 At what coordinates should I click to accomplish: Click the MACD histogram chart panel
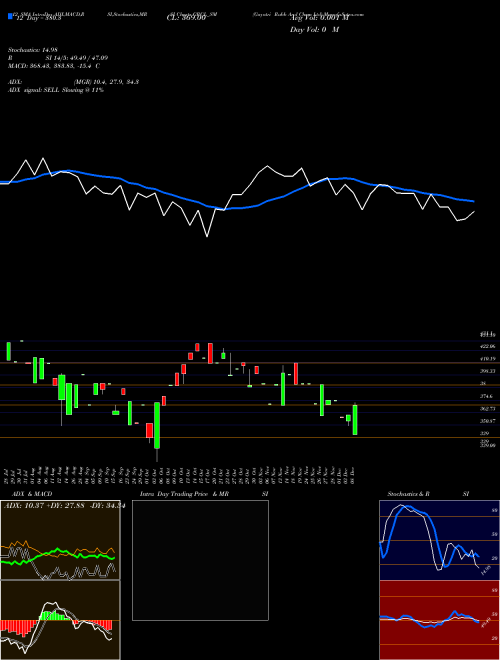pyautogui.click(x=60, y=620)
